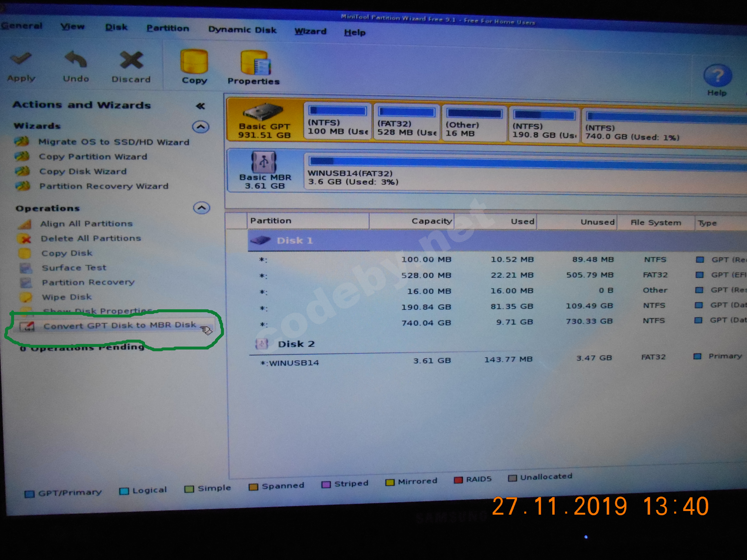Launch Migrate OS to SSD/HD Wizard
The width and height of the screenshot is (747, 560).
[114, 142]
